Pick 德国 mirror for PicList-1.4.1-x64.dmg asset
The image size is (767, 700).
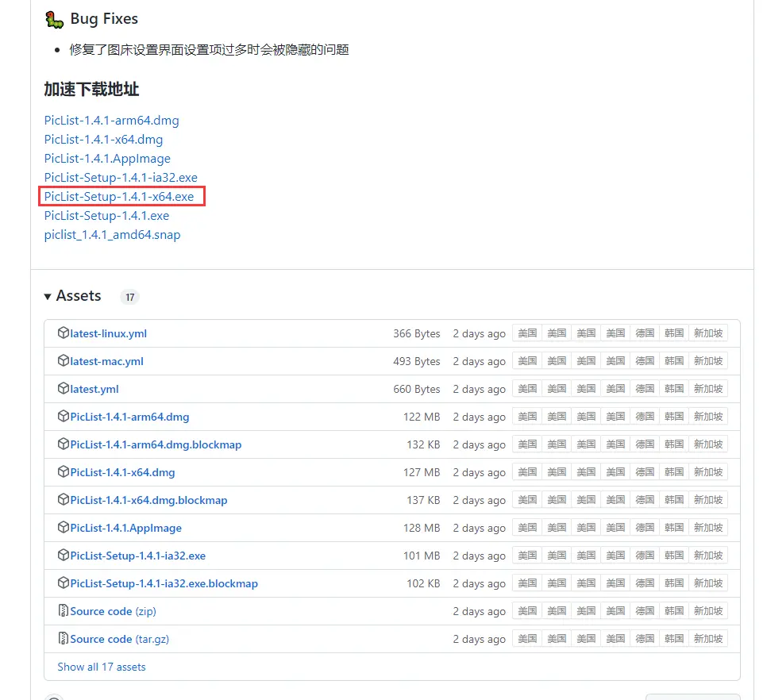pos(645,471)
